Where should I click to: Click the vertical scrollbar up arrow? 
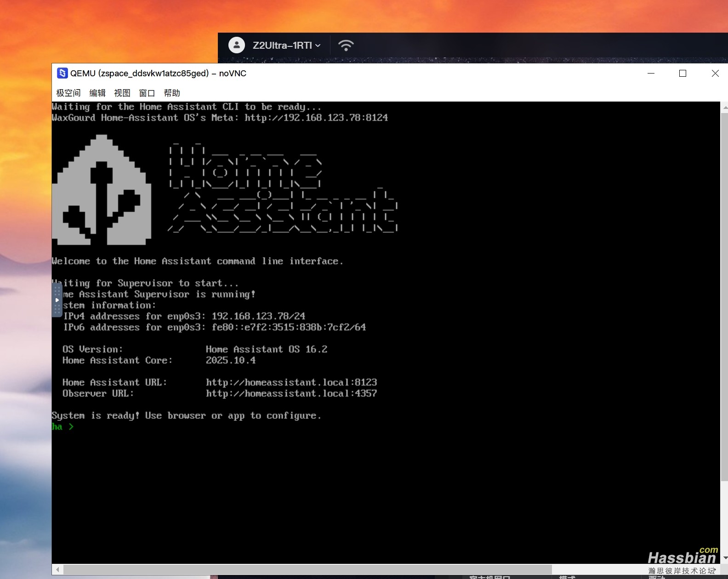724,108
